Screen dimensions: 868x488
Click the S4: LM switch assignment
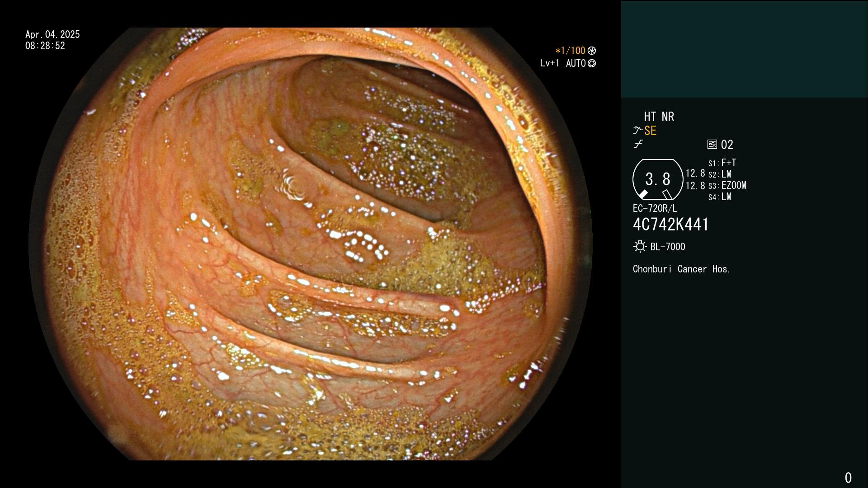coord(720,197)
